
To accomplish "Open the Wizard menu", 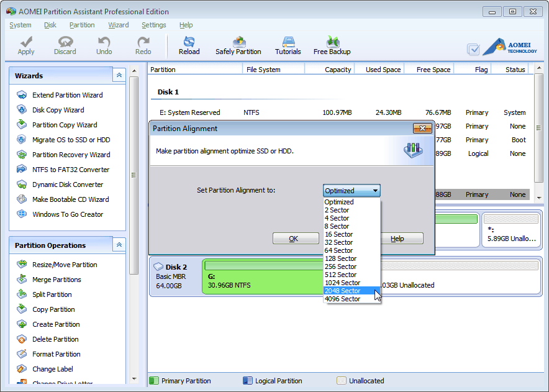I will pyautogui.click(x=118, y=25).
